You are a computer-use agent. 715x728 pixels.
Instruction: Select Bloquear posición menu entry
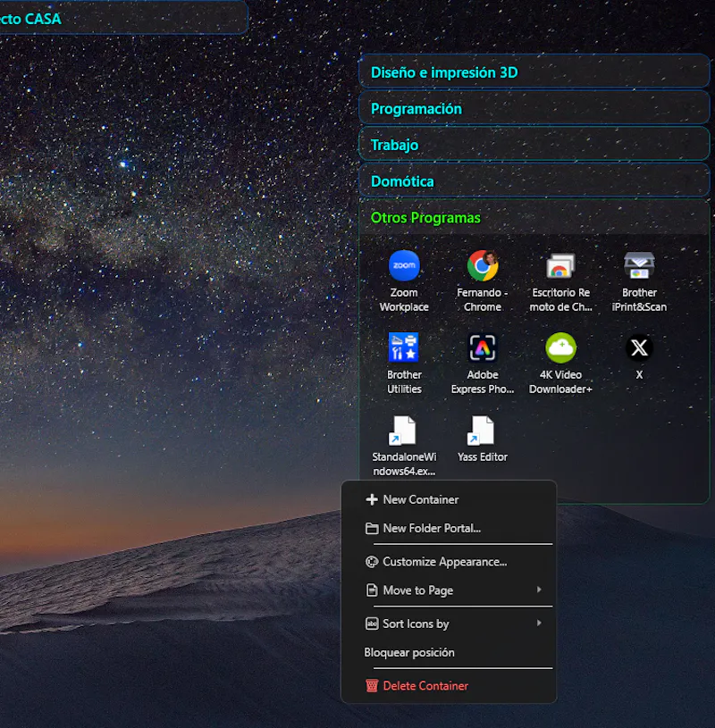tap(449, 652)
